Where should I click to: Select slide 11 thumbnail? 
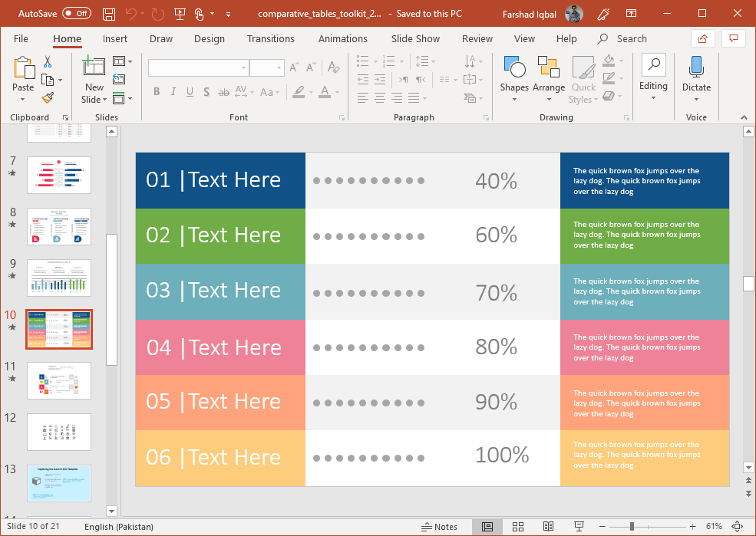coord(59,380)
